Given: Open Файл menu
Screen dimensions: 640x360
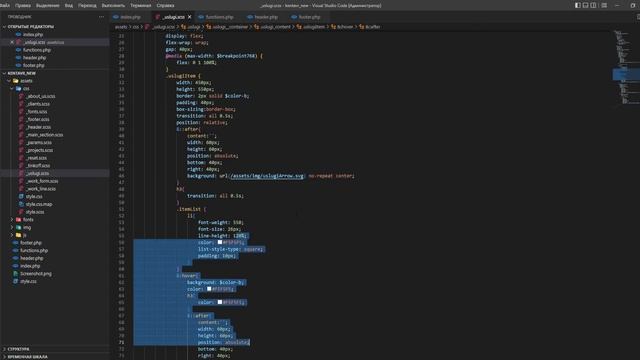Looking at the screenshot, I should pyautogui.click(x=4, y=5).
